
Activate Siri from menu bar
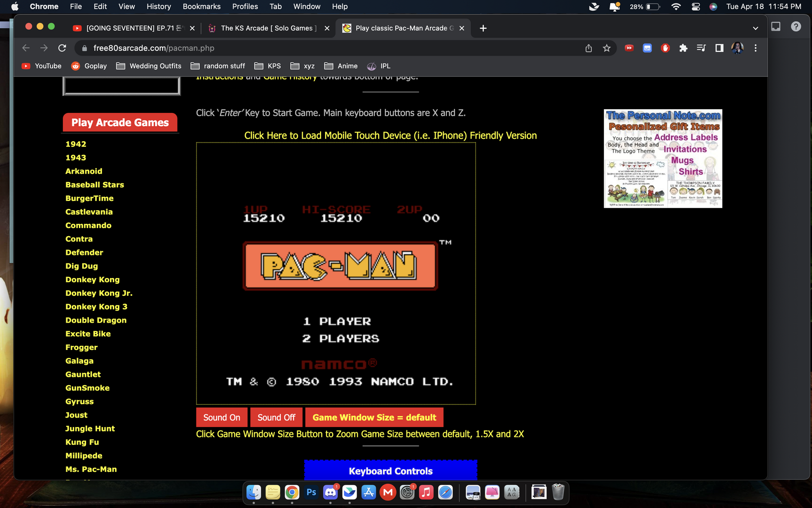(713, 7)
